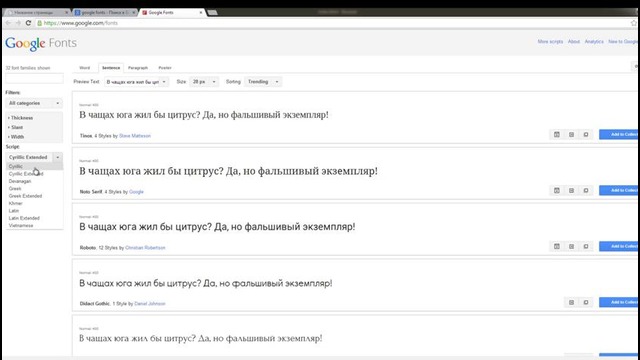Open the About link
Viewport: 640px width, 360px height.
(x=573, y=42)
